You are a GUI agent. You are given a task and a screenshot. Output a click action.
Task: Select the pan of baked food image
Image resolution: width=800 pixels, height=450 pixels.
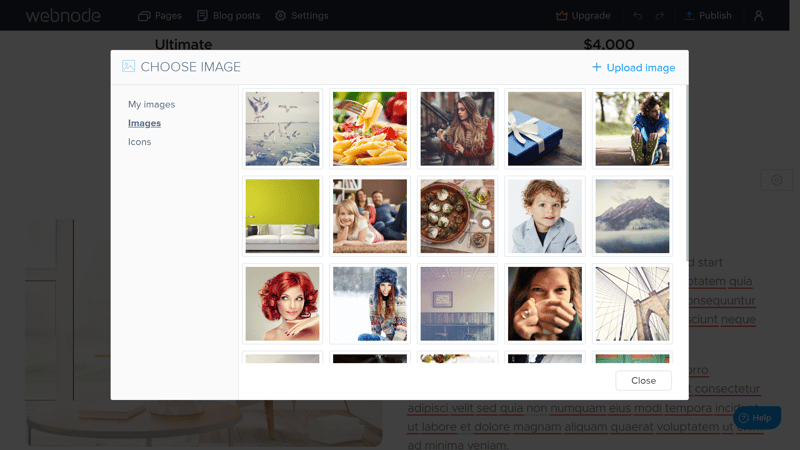pos(457,216)
